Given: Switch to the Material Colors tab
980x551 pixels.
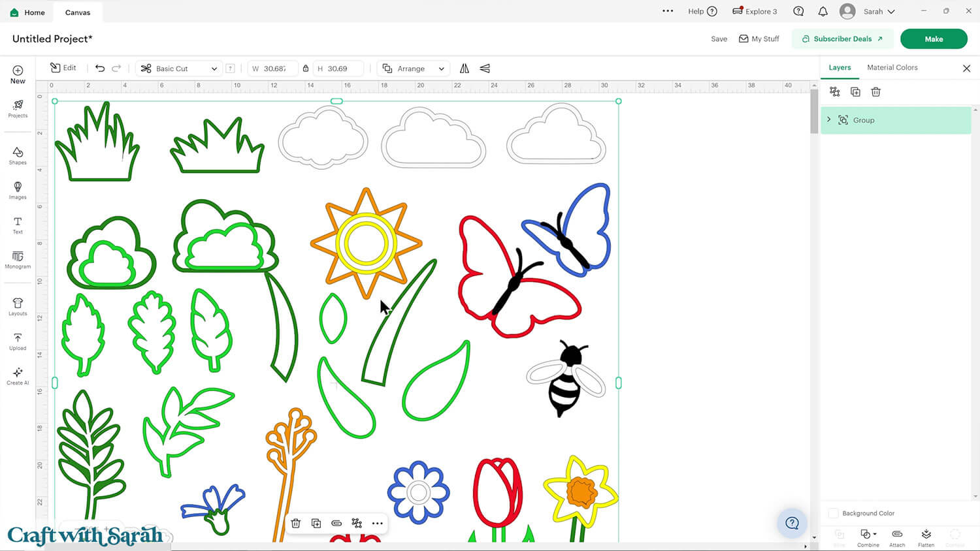Looking at the screenshot, I should [x=892, y=67].
